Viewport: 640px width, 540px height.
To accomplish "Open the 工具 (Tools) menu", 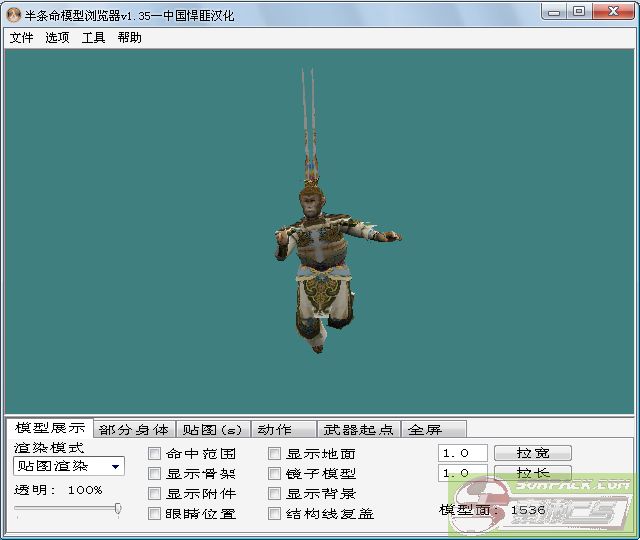I will pos(93,38).
